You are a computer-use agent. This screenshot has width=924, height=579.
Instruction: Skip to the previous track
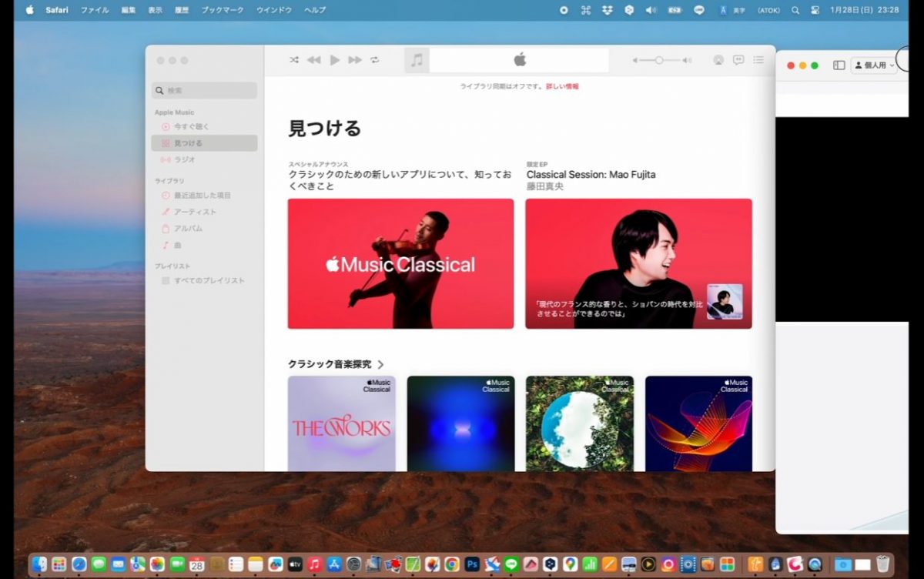314,60
